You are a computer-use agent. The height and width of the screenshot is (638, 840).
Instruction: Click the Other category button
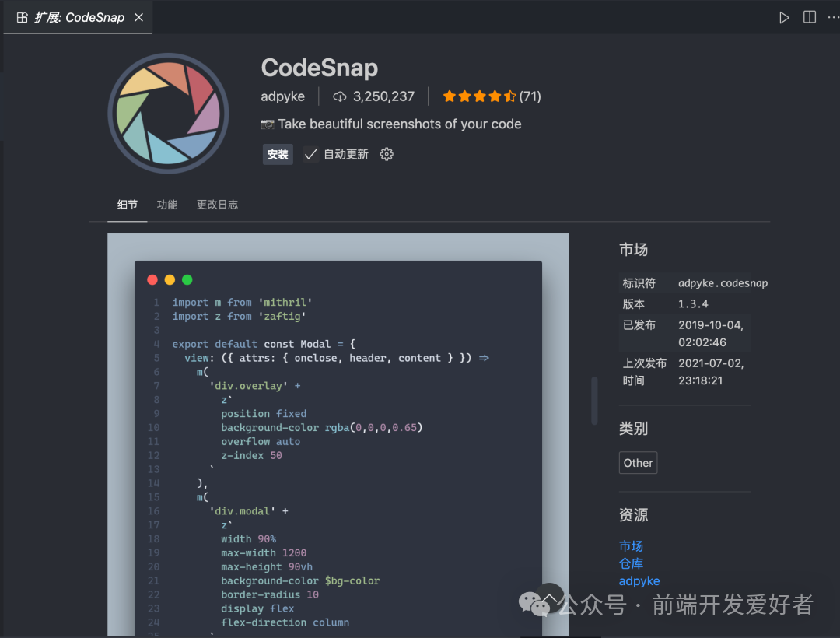click(x=638, y=462)
